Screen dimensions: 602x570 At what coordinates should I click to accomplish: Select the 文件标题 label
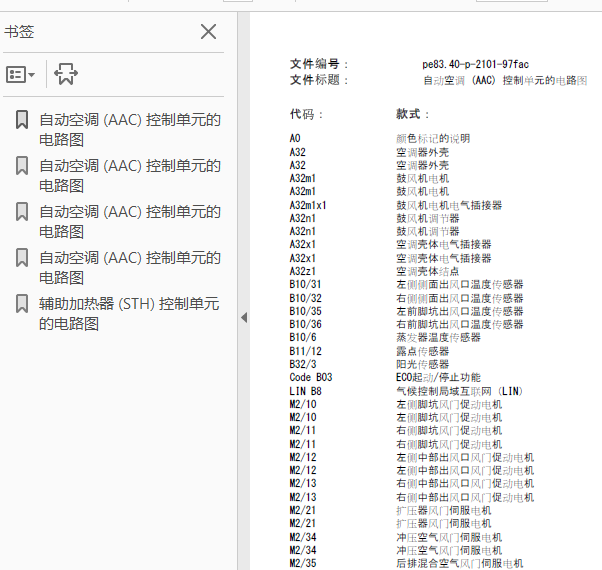click(319, 80)
